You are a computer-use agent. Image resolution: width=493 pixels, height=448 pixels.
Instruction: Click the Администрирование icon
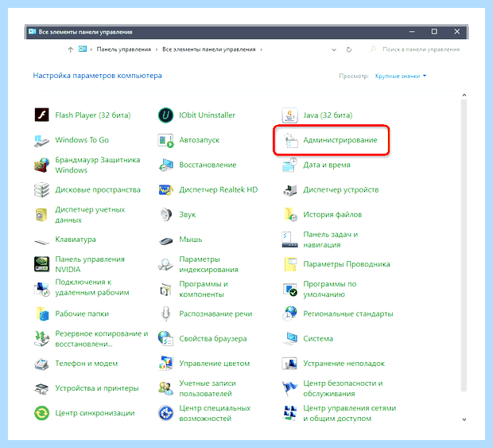289,140
